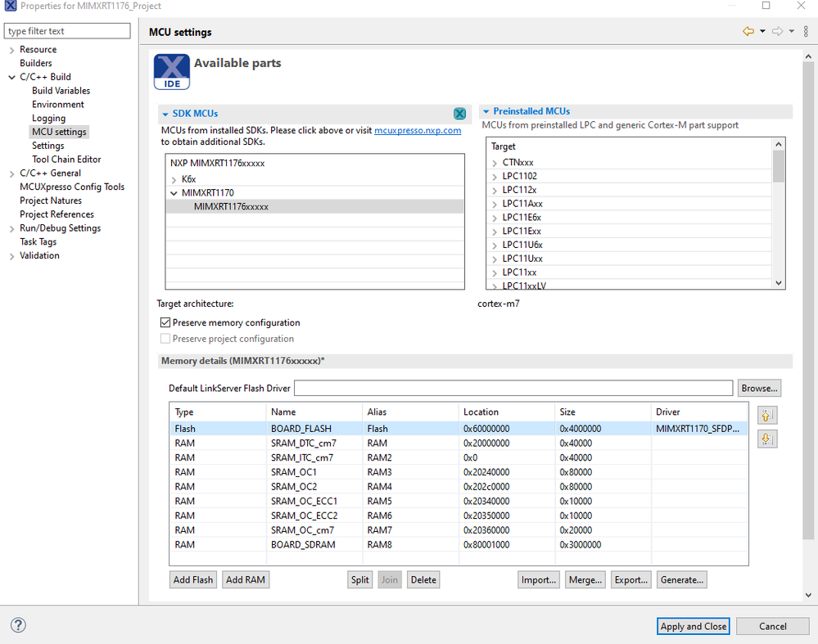The width and height of the screenshot is (818, 644).
Task: Click the Export... button
Action: (x=630, y=580)
